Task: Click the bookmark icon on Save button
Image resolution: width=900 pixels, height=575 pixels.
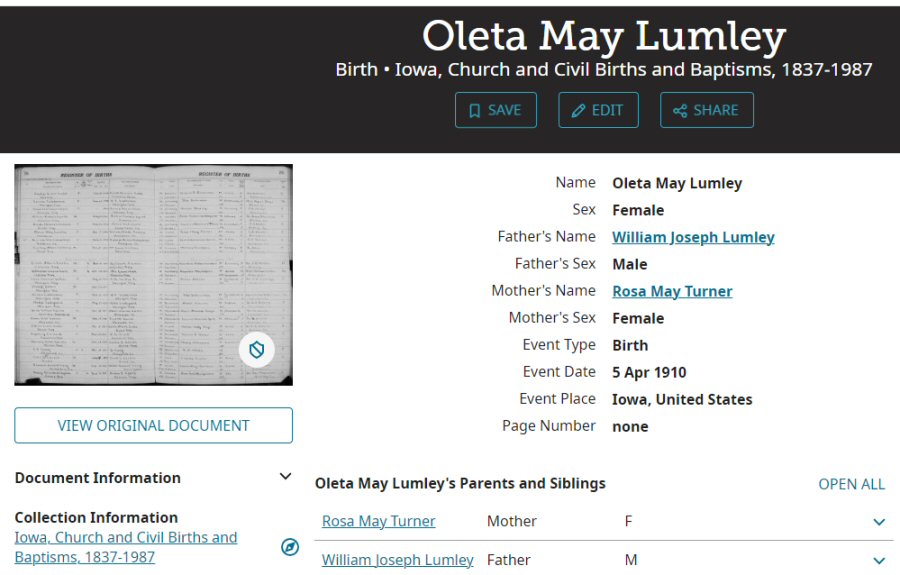Action: (475, 111)
